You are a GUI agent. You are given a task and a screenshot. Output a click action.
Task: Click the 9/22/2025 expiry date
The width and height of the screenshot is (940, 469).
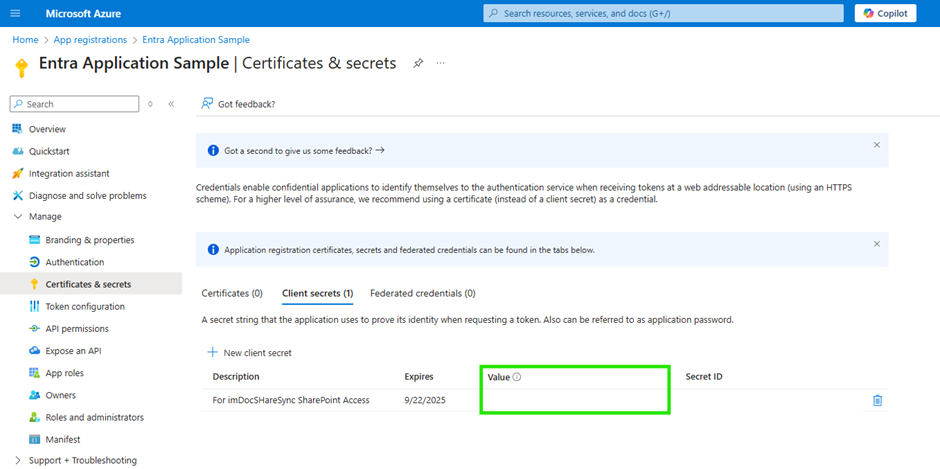pos(425,400)
